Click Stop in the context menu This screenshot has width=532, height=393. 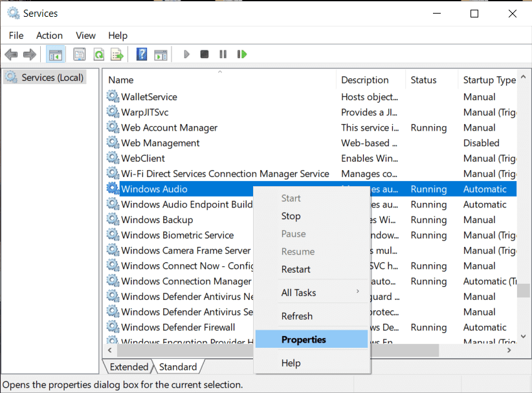pos(291,216)
